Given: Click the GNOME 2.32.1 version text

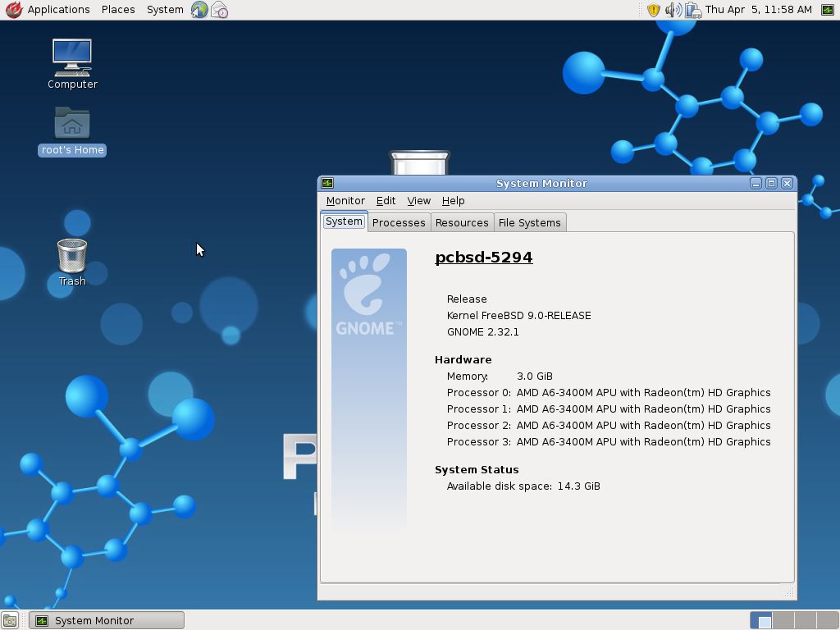Looking at the screenshot, I should tap(482, 332).
